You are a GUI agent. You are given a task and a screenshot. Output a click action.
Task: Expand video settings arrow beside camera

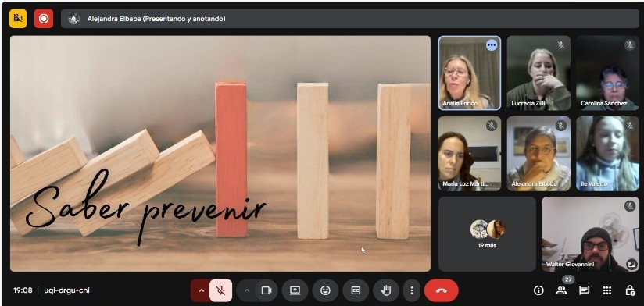point(247,290)
